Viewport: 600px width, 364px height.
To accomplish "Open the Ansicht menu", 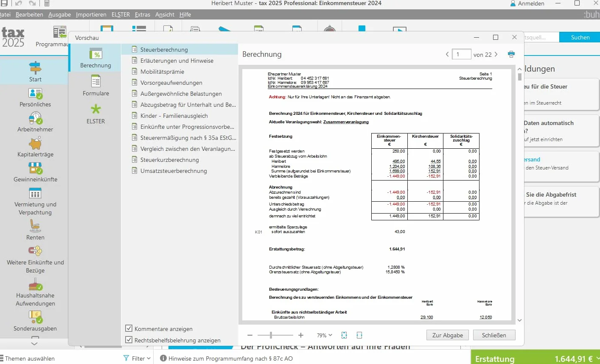I will pos(165,14).
